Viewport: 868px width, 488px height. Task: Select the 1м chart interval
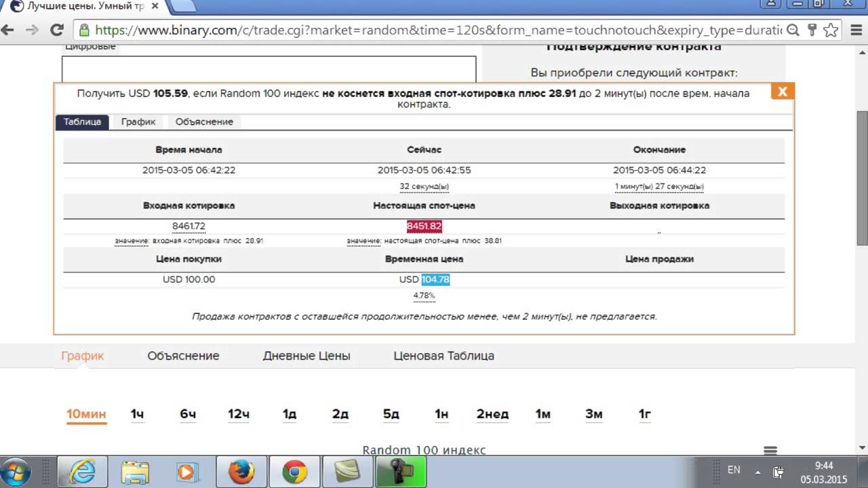(x=543, y=414)
